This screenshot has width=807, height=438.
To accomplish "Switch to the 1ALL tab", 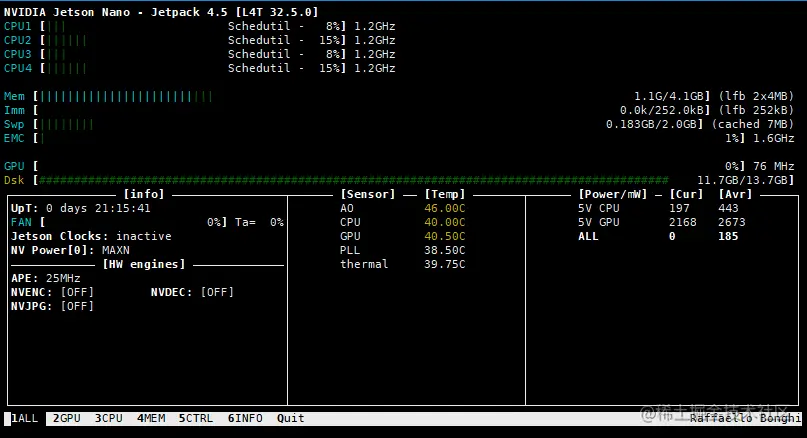I will tap(25, 418).
